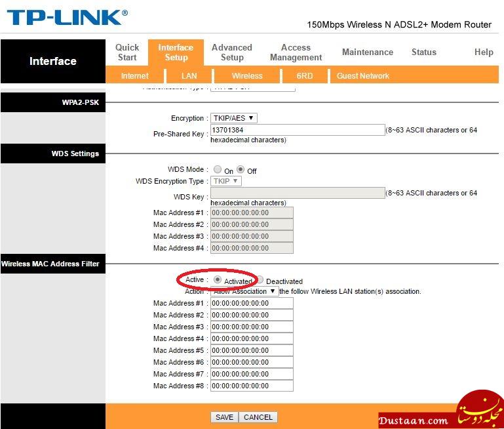Image resolution: width=504 pixels, height=429 pixels.
Task: Select WDS Mode Off radio button
Action: 241,170
